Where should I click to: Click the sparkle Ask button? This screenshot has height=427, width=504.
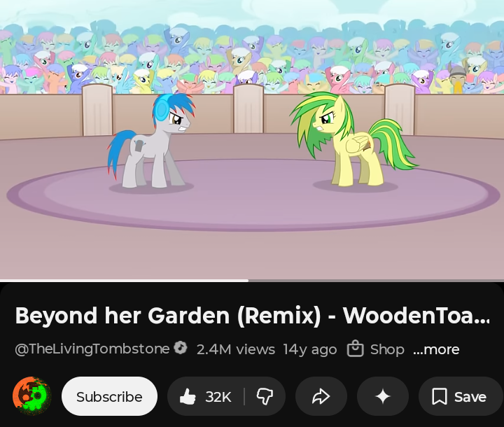[383, 396]
